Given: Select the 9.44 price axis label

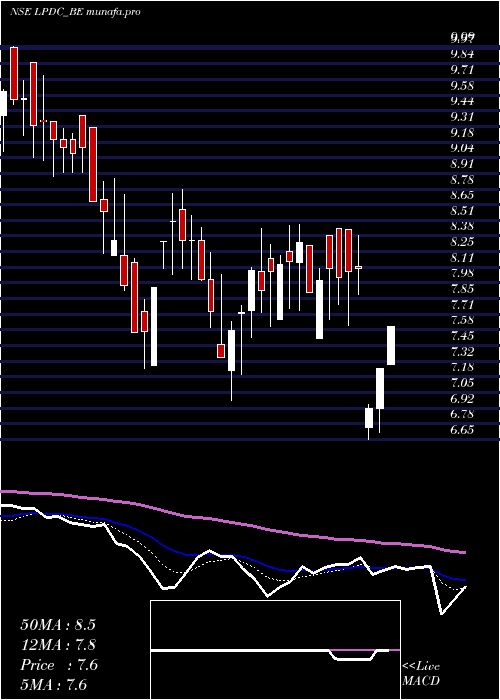Looking at the screenshot, I should coord(462,101).
